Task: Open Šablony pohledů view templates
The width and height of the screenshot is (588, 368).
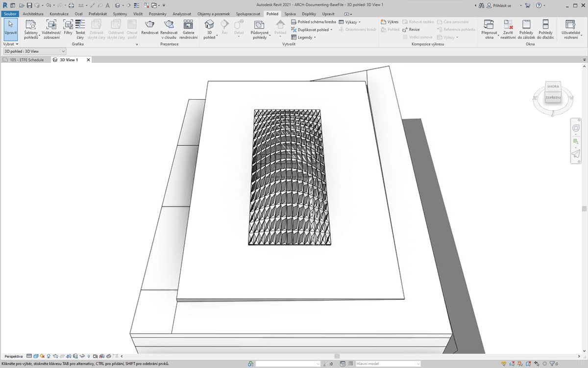Action: coord(31,29)
